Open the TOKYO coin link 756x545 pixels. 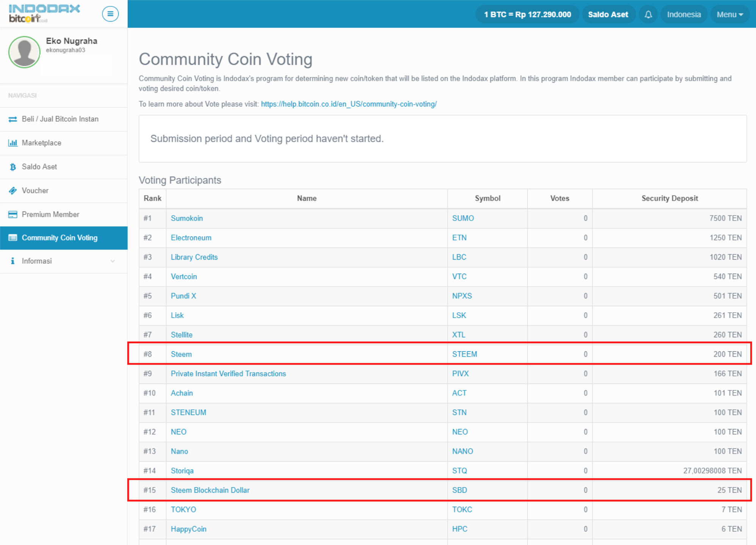point(183,509)
